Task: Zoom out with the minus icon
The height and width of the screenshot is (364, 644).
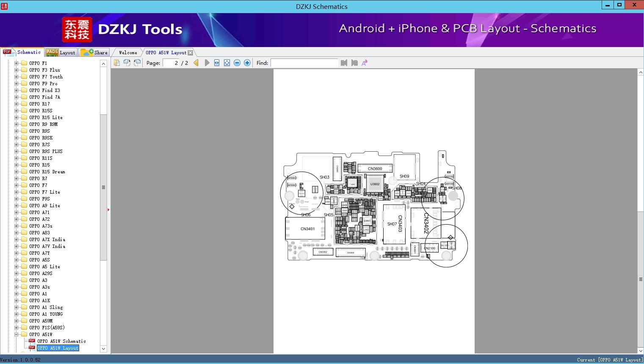Action: pos(237,63)
